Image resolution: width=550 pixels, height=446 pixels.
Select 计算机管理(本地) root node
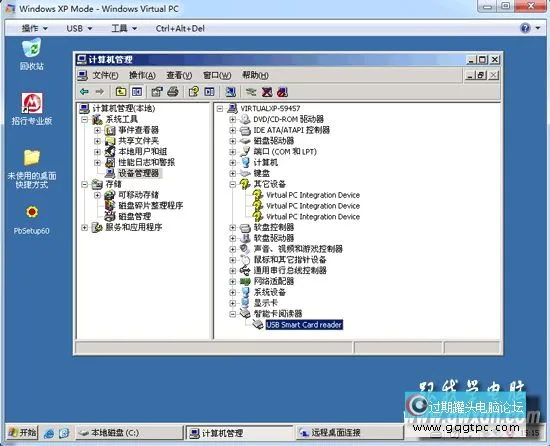(123, 109)
